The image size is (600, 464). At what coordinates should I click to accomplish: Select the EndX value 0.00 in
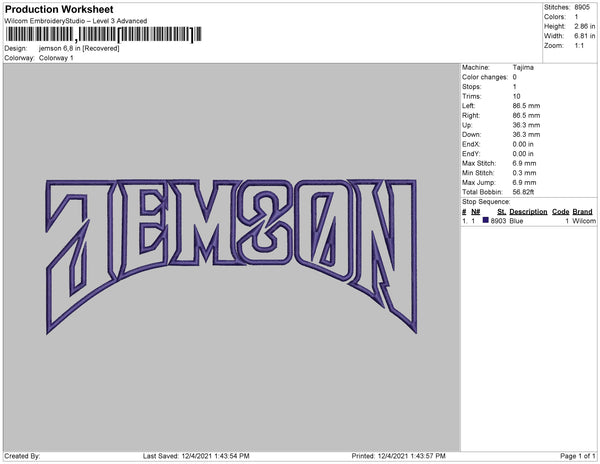(523, 144)
